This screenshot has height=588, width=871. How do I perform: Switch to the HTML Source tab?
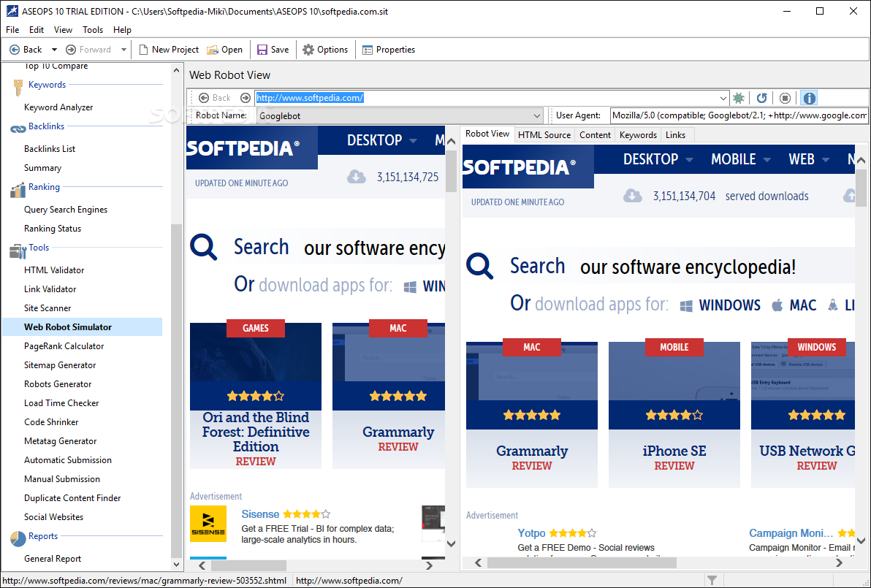point(544,135)
